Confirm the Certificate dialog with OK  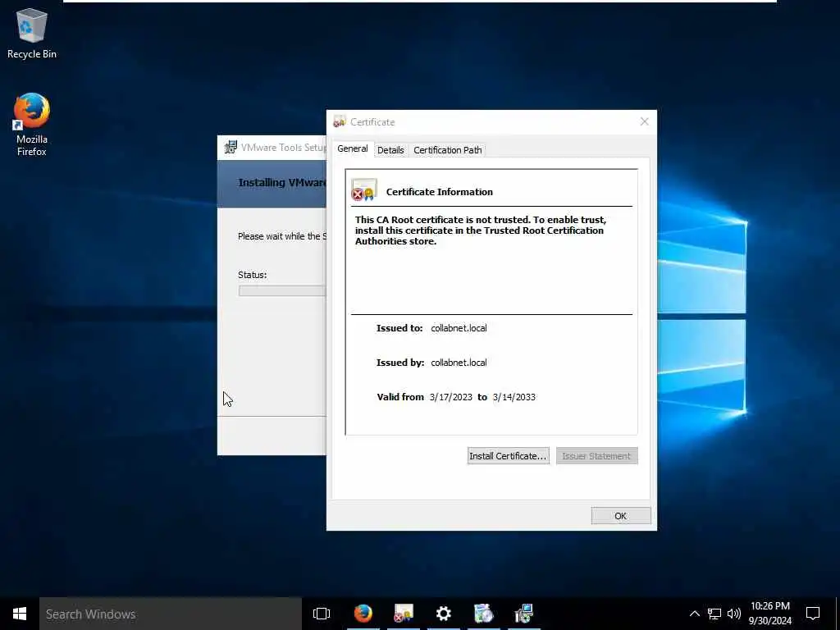[x=621, y=516]
